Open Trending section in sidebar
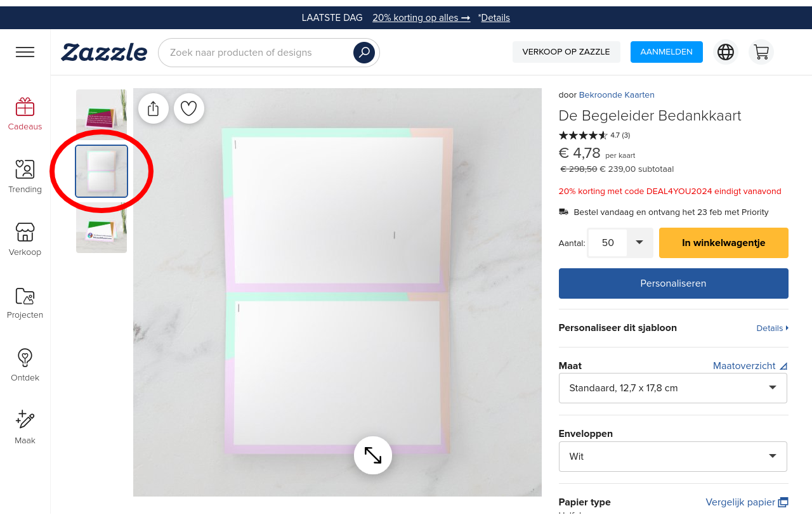Screen dimensions: 812x520 (25, 177)
